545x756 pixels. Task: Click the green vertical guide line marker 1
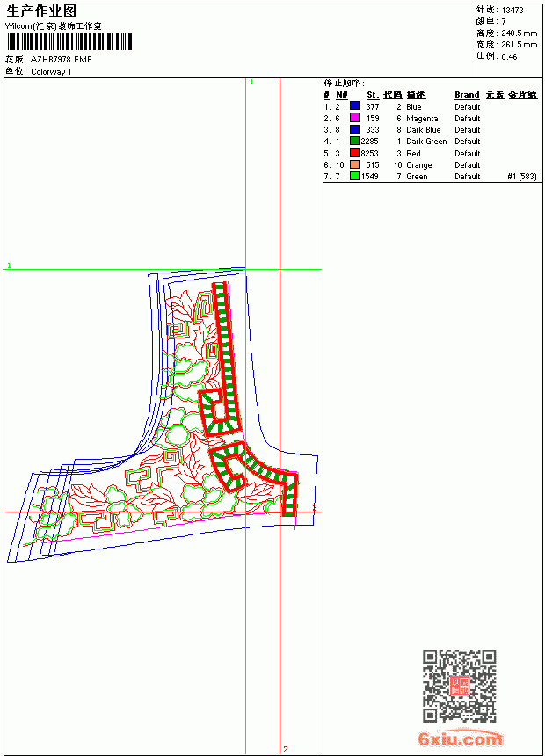pyautogui.click(x=251, y=82)
